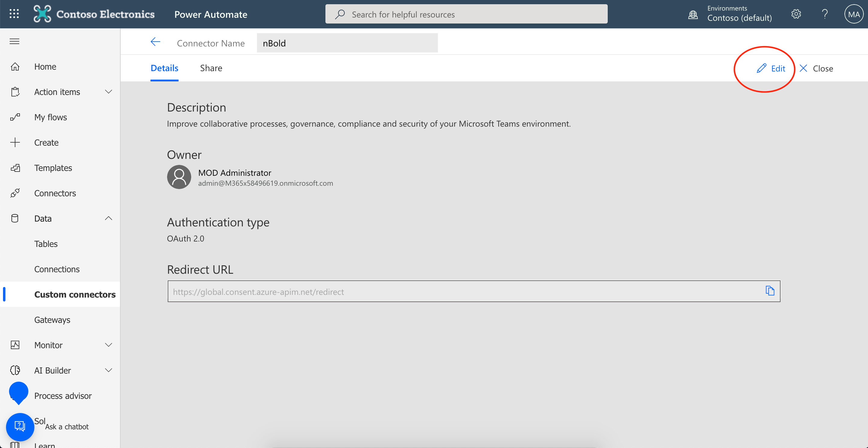868x448 pixels.
Task: Open the Ask a chatbot button
Action: [20, 426]
